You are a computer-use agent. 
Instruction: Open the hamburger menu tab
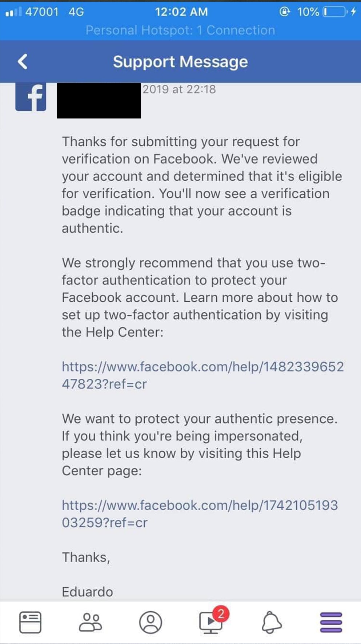point(331,622)
